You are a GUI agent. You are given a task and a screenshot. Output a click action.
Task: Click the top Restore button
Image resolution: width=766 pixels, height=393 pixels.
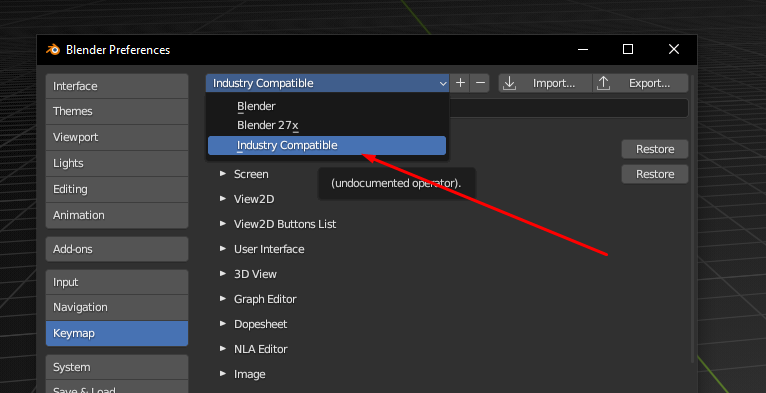(655, 149)
